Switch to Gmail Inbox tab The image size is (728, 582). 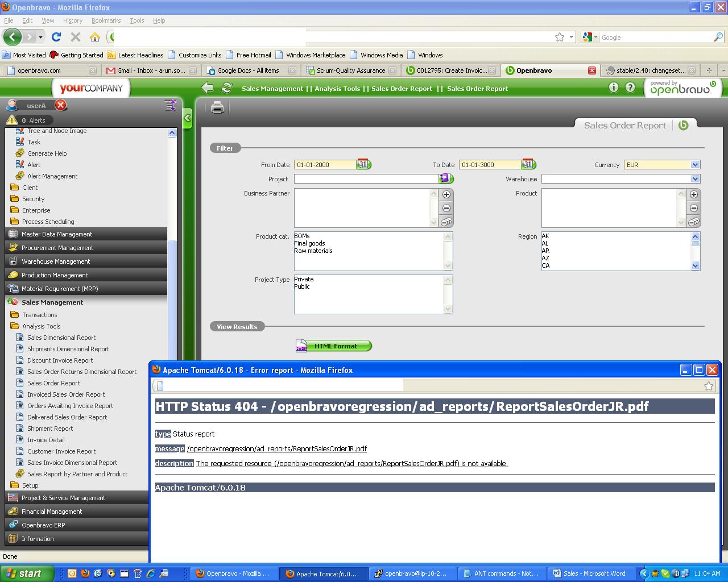(x=151, y=70)
